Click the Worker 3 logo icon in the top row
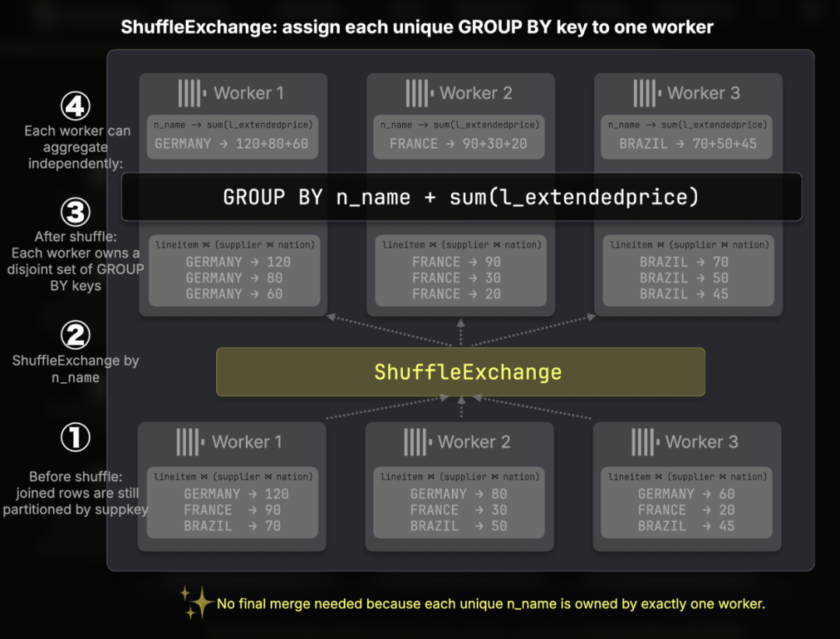The width and height of the screenshot is (840, 639). click(647, 93)
